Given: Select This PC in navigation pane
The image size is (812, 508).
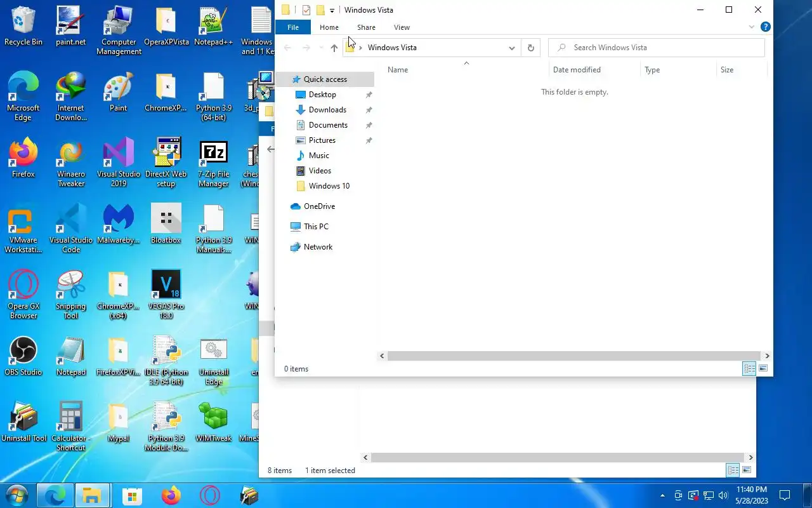Looking at the screenshot, I should (x=316, y=227).
